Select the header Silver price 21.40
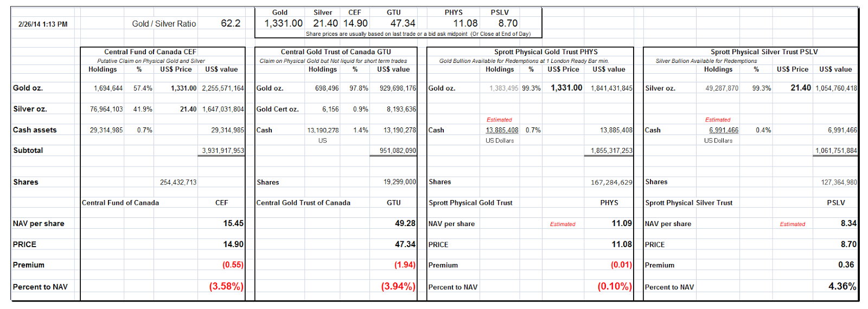 click(x=325, y=23)
